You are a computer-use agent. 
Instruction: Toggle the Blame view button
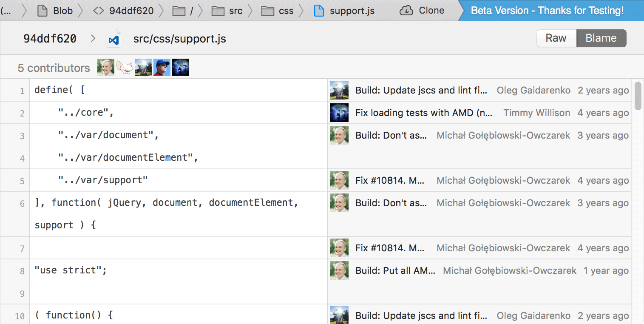(x=601, y=38)
